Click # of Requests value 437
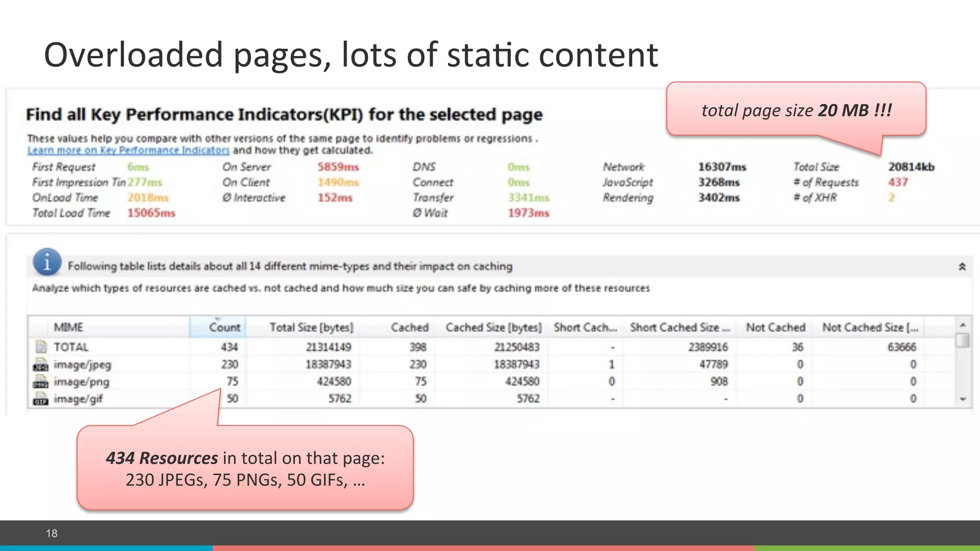 coord(898,182)
